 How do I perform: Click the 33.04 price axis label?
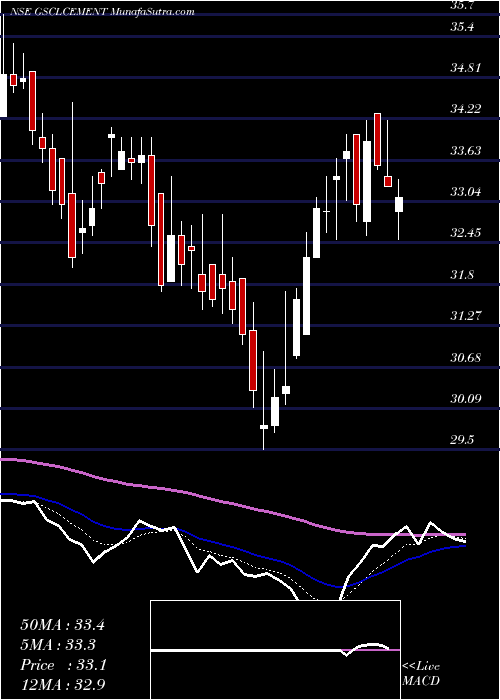465,192
